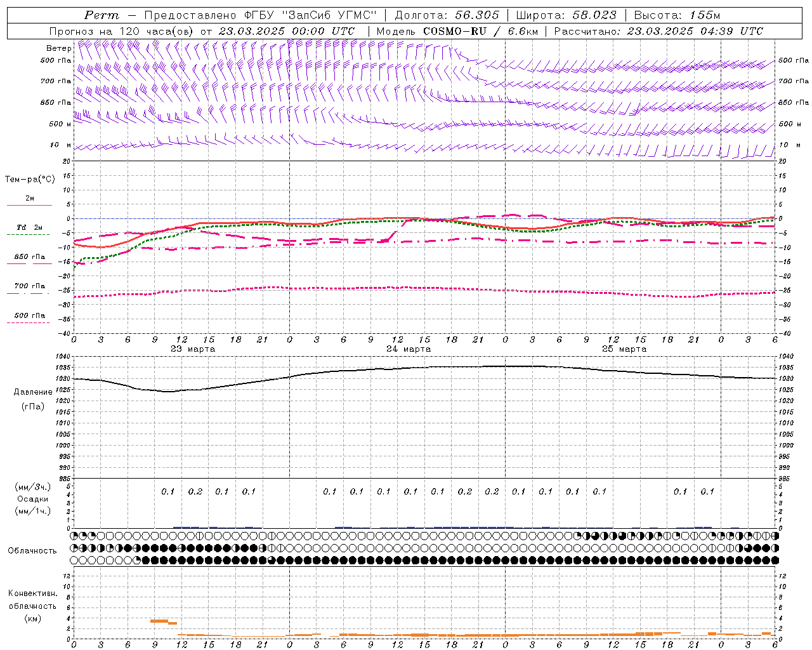Click the "Ветер" wind panel label
This screenshot has height=650, width=812.
point(58,48)
